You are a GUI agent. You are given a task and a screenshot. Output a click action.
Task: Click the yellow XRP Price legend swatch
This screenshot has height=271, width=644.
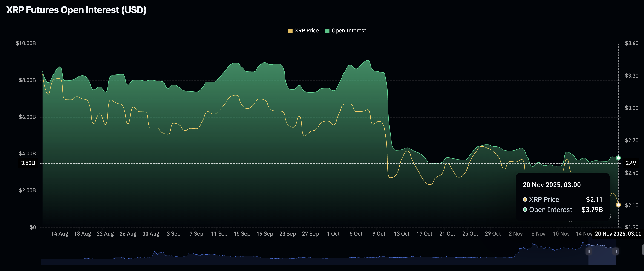point(290,31)
